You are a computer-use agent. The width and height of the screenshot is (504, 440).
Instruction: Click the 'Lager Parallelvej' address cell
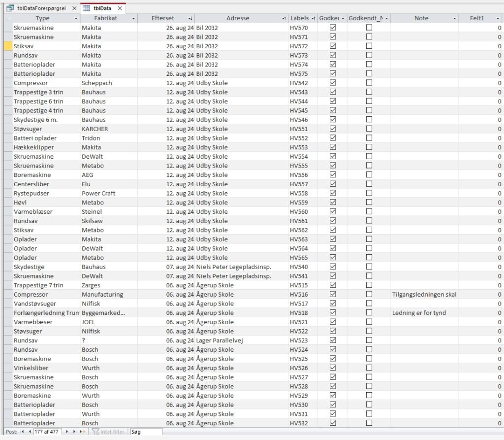tap(241, 340)
